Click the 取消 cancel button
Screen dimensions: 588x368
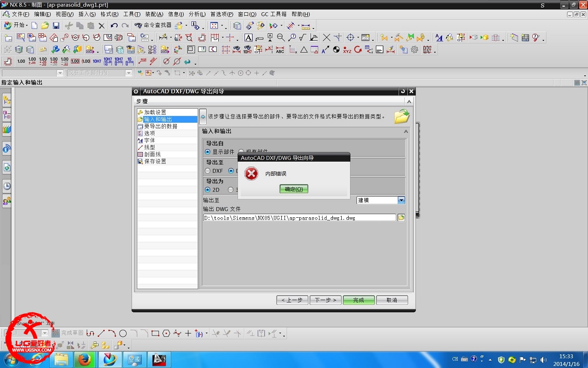click(x=392, y=300)
